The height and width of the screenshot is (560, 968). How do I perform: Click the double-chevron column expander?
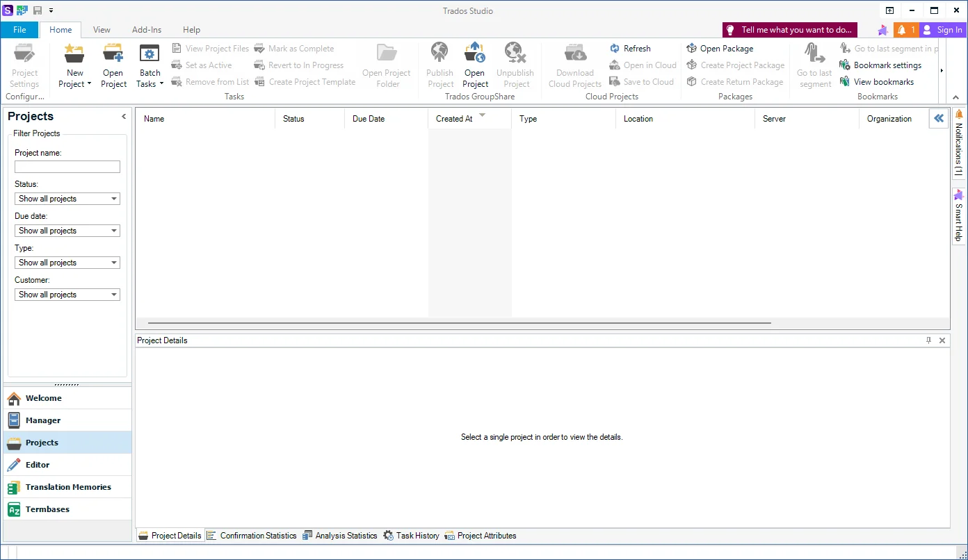click(939, 118)
